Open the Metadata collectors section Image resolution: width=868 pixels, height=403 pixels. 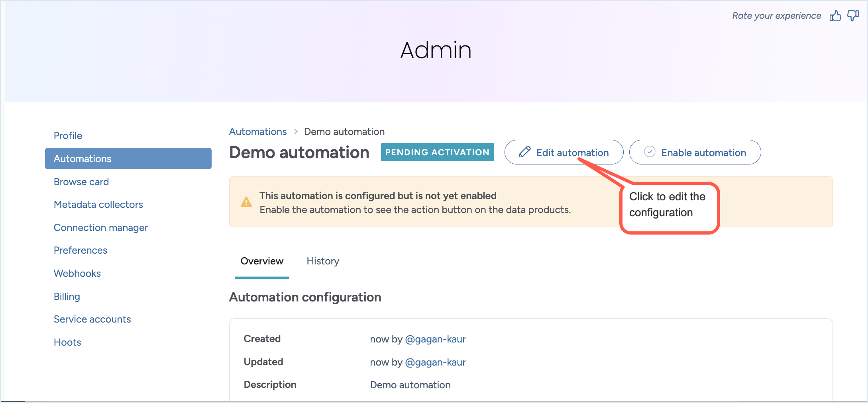pyautogui.click(x=98, y=204)
